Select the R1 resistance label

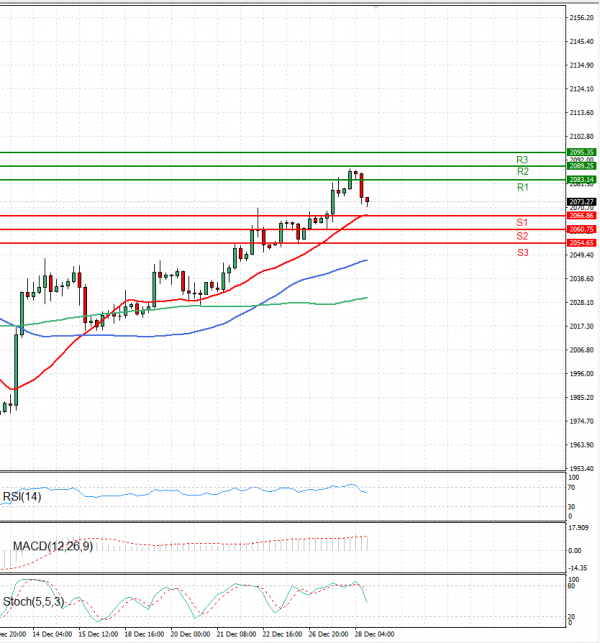522,187
